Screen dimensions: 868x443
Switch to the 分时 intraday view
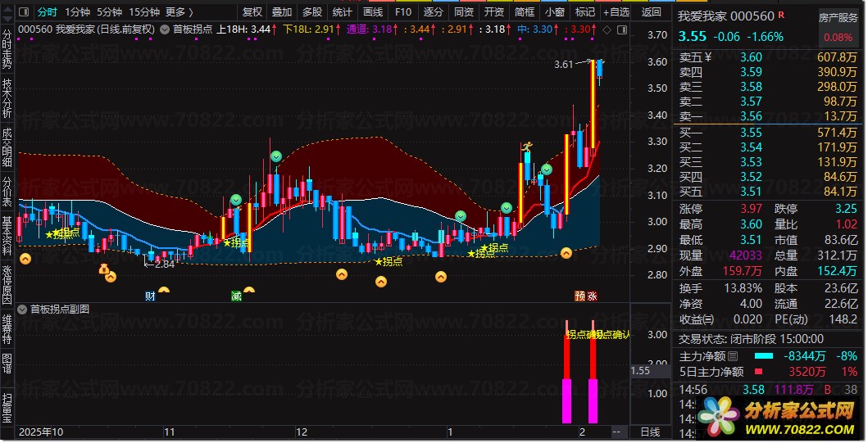(x=47, y=11)
